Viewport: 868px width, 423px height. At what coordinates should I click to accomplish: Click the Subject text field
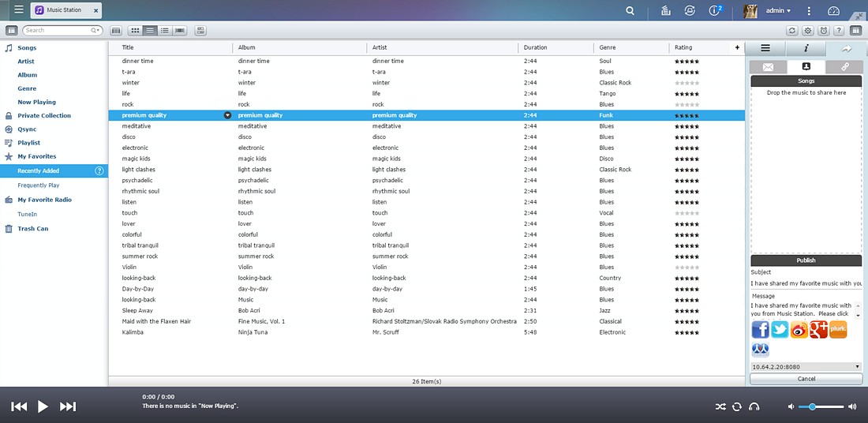(x=806, y=283)
